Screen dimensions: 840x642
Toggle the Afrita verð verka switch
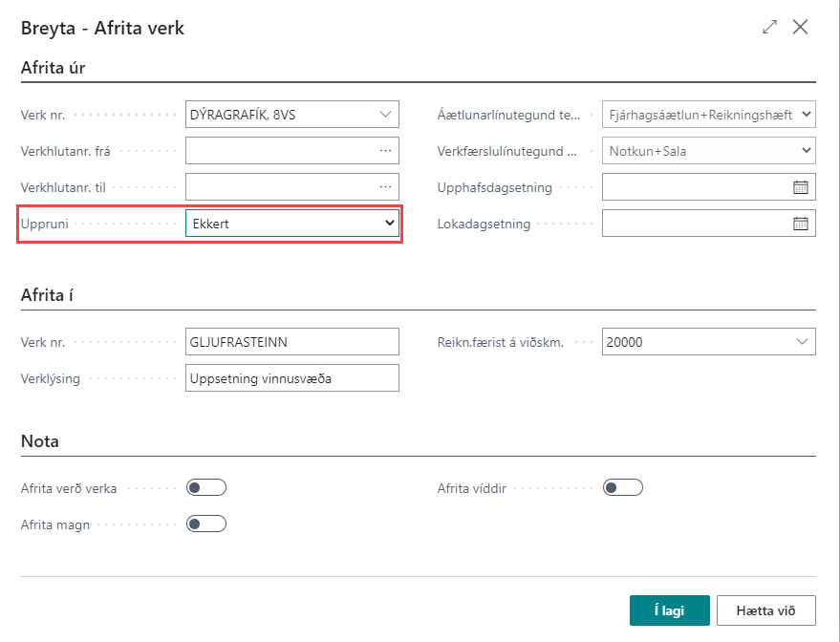(206, 488)
